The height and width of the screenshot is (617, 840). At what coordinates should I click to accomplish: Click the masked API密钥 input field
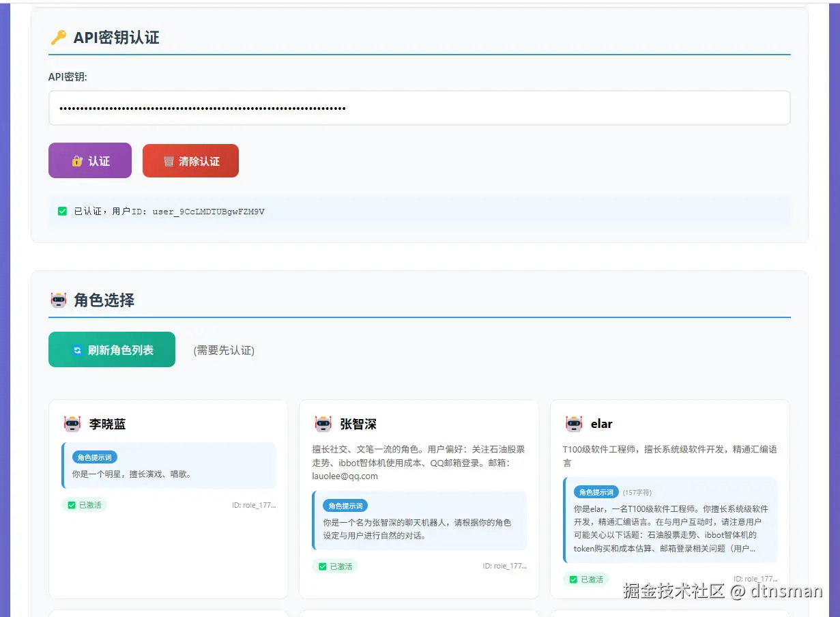pos(419,107)
